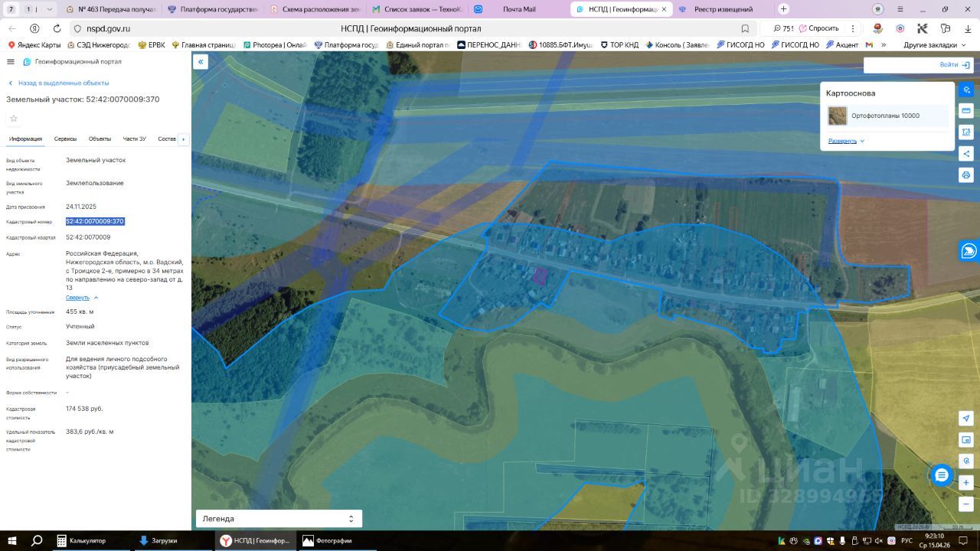This screenshot has width=980, height=551.
Task: Switch to the Сервисы tab
Action: click(65, 139)
